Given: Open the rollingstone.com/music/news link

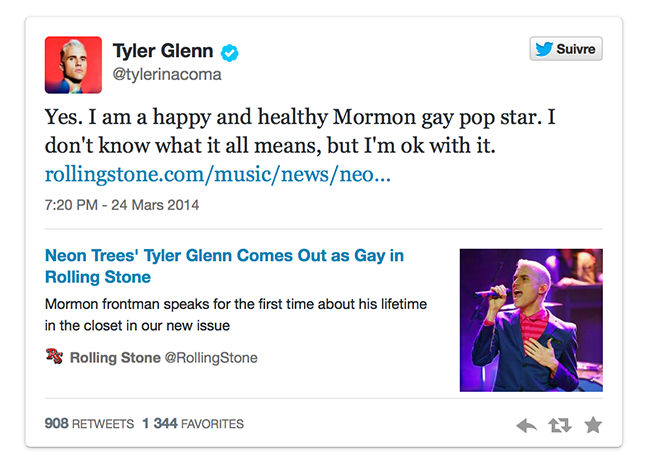Looking at the screenshot, I should pos(217,174).
